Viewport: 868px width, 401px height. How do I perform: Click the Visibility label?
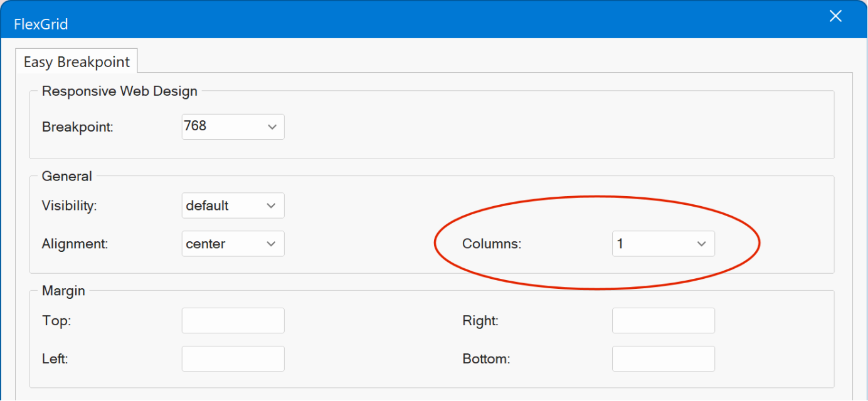coord(70,206)
